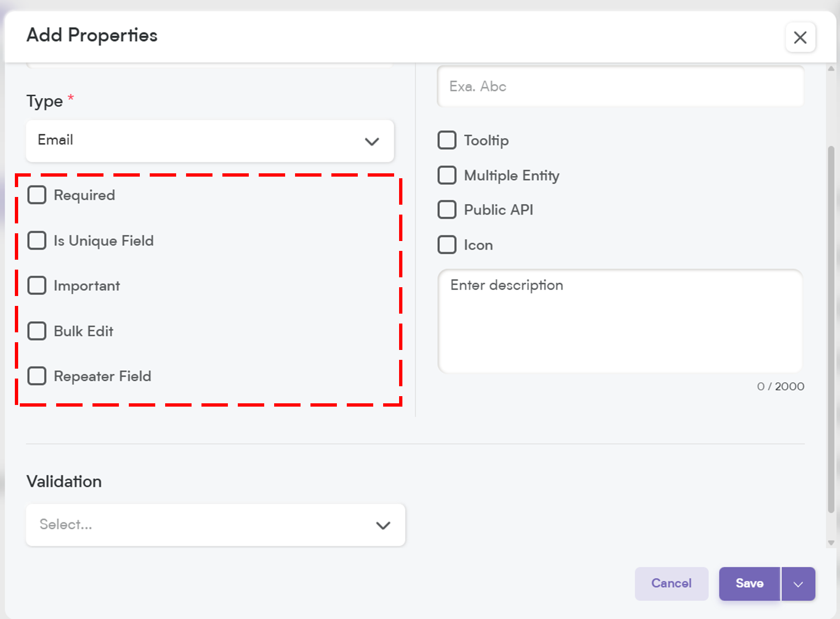Viewport: 840px width, 619px height.
Task: Expand the Validation Select dropdown
Action: 216,525
